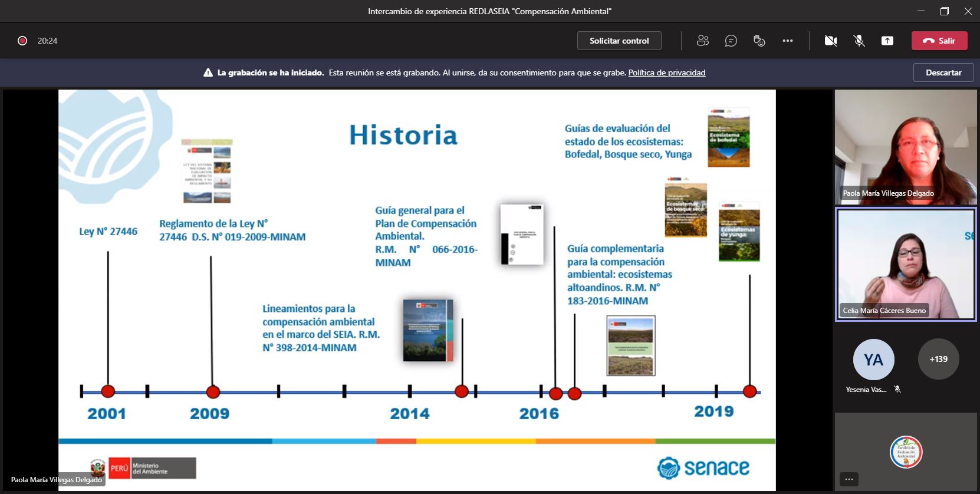Click the recording indicator icon
This screenshot has height=494, width=980.
pos(22,41)
